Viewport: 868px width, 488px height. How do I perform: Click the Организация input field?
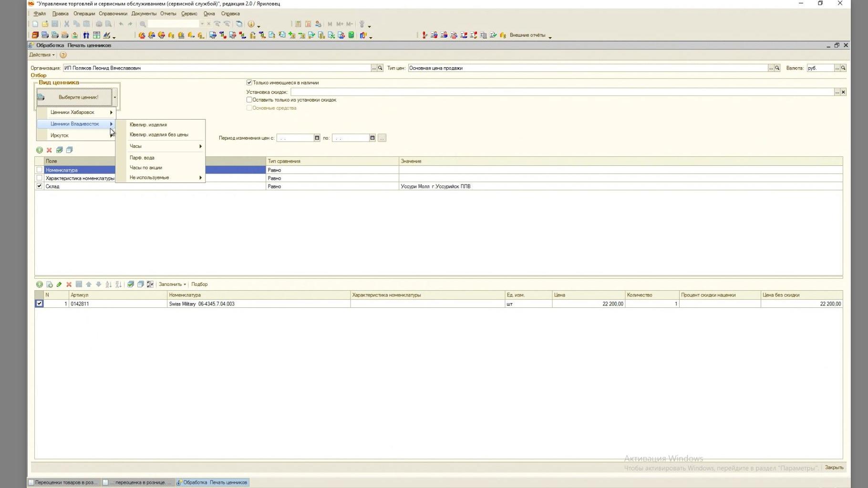click(x=217, y=68)
